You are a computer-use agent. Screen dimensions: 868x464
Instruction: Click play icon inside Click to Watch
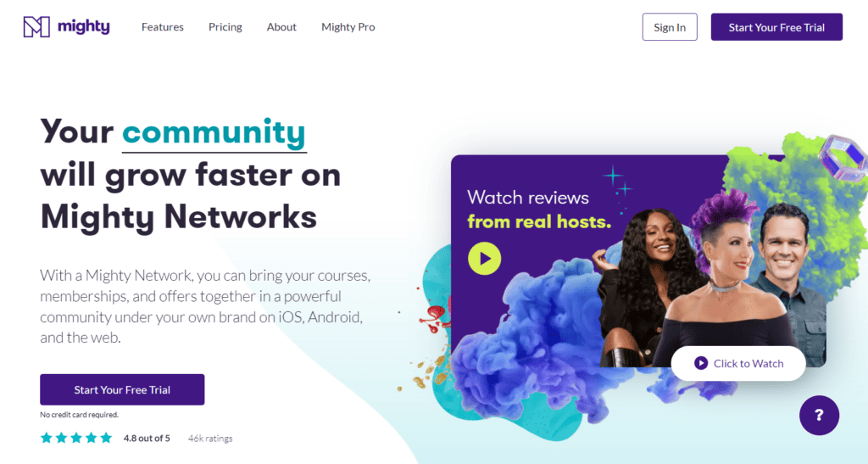(x=701, y=363)
